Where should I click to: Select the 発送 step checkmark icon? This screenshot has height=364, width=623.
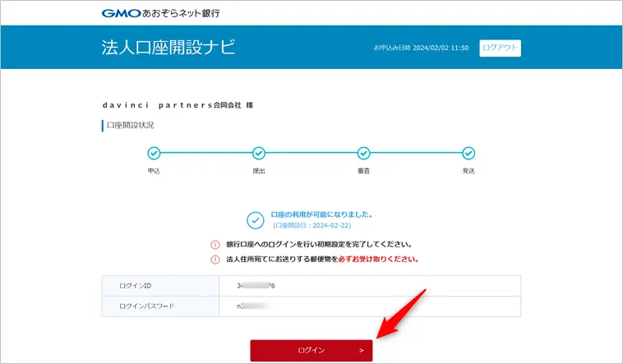(x=468, y=153)
